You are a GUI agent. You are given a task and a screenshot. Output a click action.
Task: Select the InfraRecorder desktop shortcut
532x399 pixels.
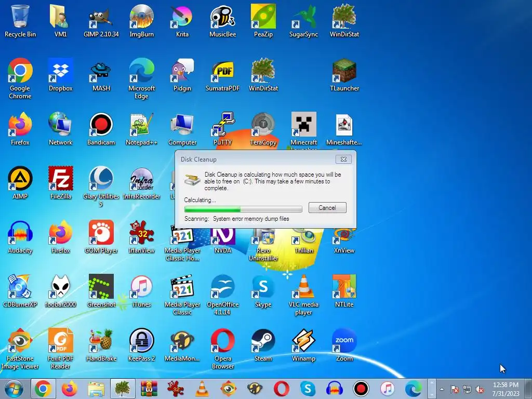coord(141,183)
